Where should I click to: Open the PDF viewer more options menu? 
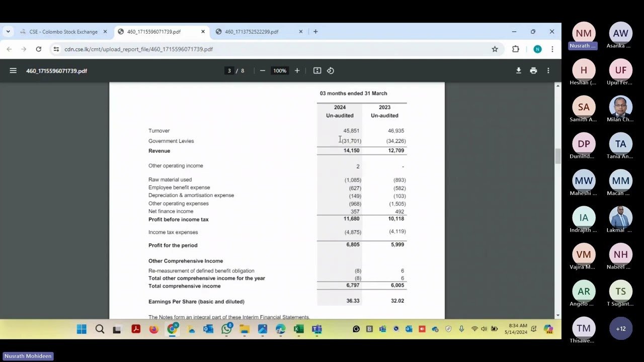pyautogui.click(x=548, y=70)
